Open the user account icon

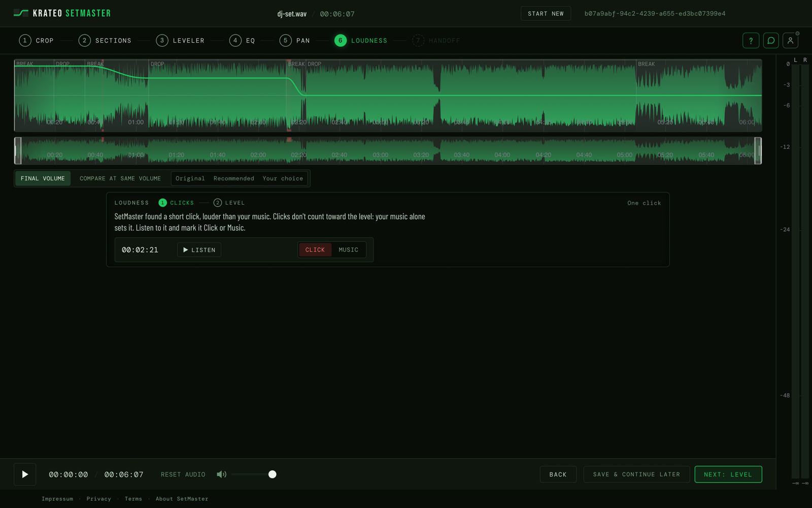point(790,41)
